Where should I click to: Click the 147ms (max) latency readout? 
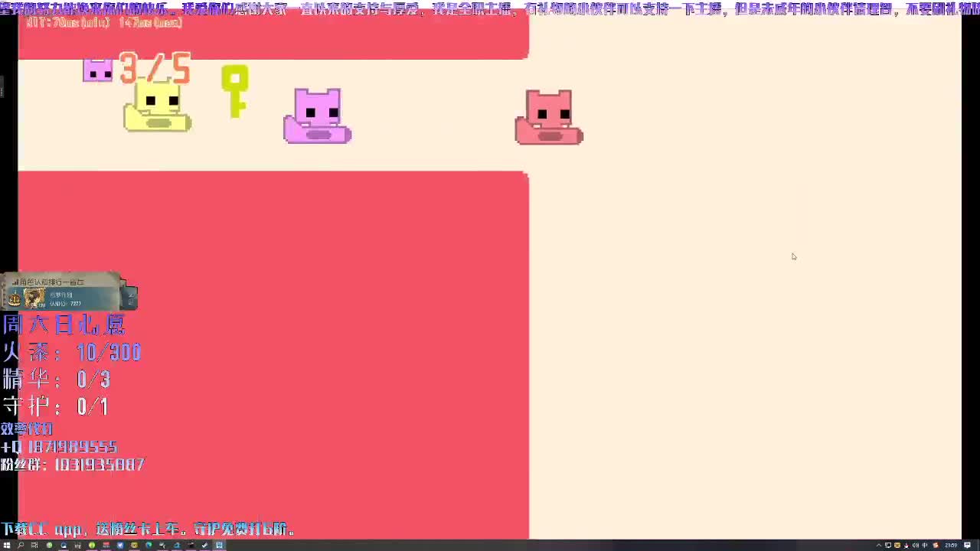tap(151, 23)
